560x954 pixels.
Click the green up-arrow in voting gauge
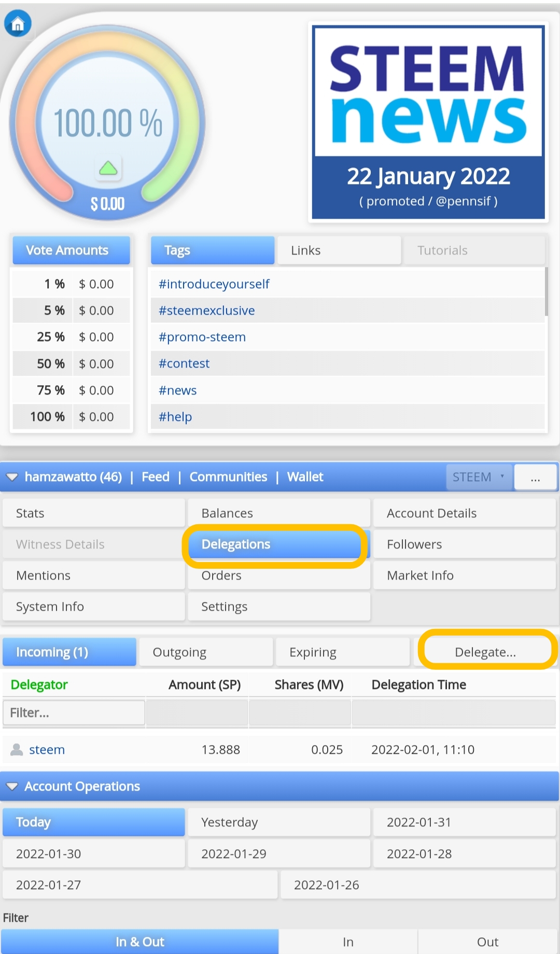click(x=108, y=168)
